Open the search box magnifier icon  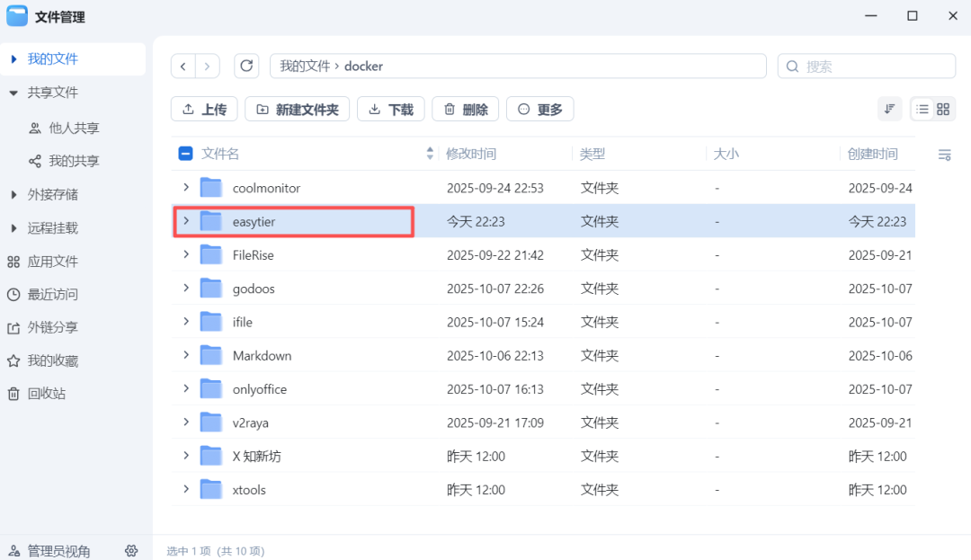point(792,66)
